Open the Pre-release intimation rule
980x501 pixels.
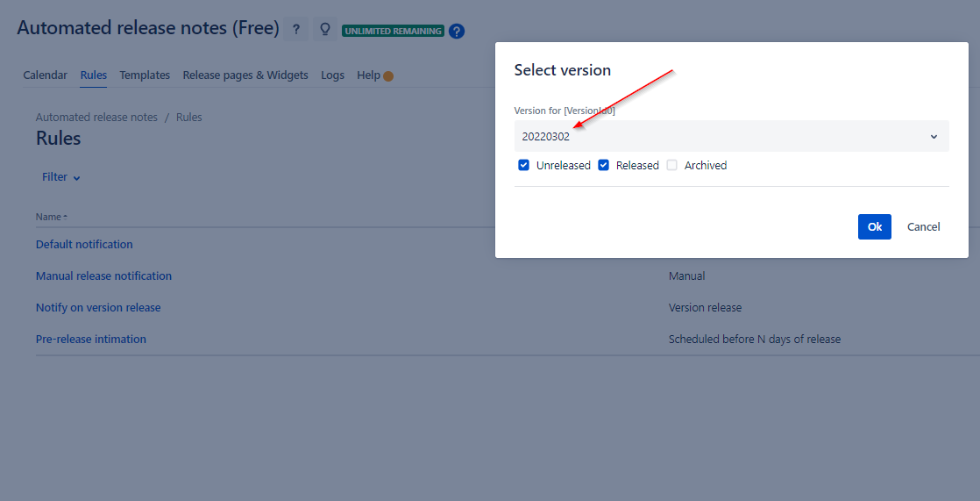[x=91, y=340]
